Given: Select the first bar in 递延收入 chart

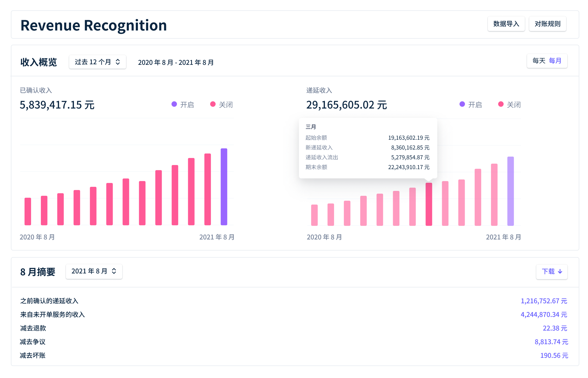Looking at the screenshot, I should point(314,215).
